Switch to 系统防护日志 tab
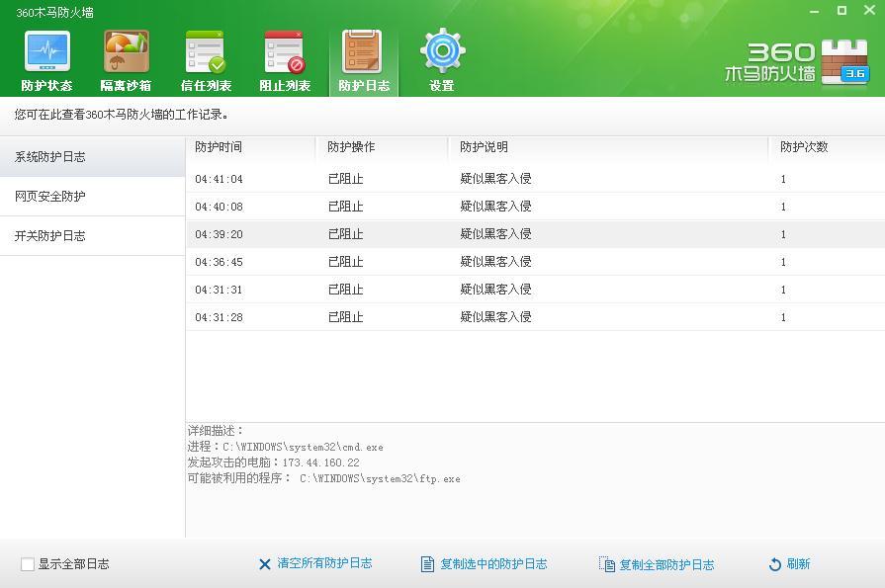Image resolution: width=885 pixels, height=588 pixels. [50, 157]
